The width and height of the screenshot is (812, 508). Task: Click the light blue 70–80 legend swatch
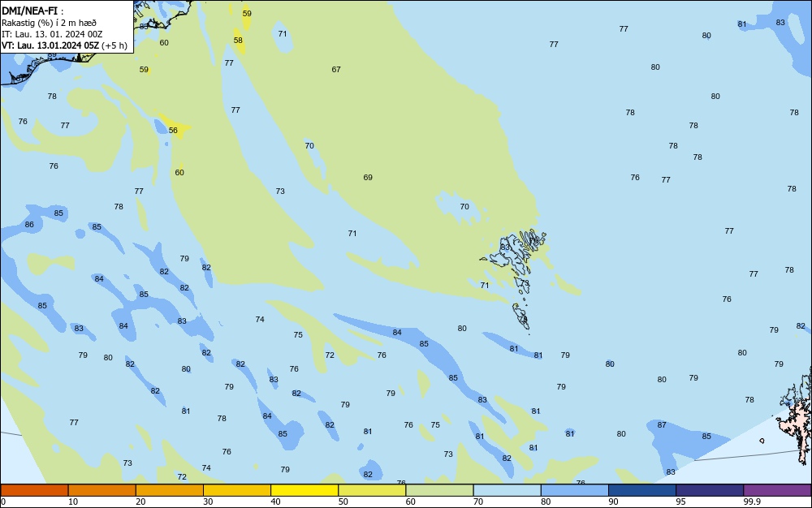tap(508, 490)
